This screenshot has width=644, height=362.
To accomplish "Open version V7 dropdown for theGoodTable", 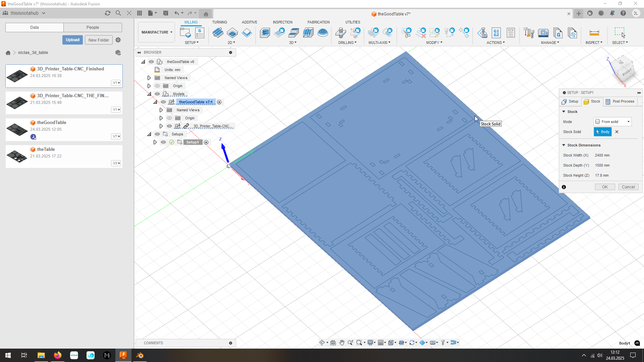I will tap(116, 136).
